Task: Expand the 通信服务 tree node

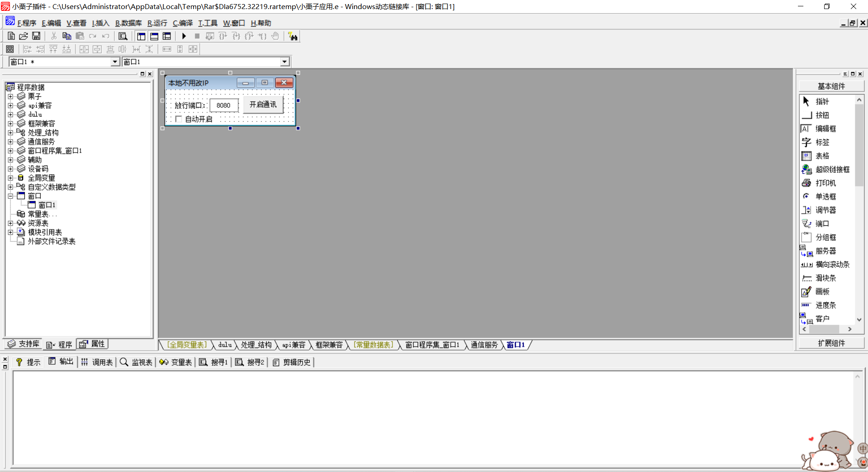Action: [10, 142]
